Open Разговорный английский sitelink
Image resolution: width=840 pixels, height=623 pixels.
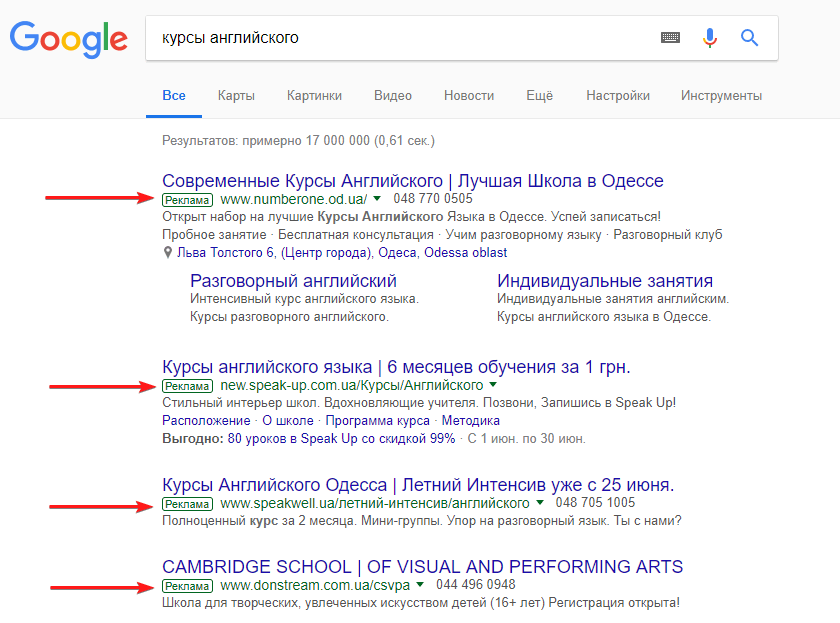pos(293,281)
